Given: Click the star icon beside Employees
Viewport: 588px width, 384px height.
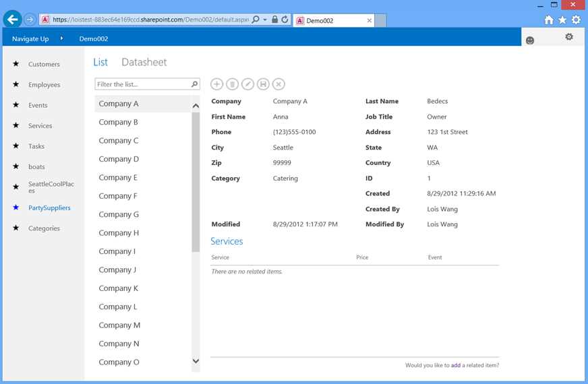Looking at the screenshot, I should [x=16, y=84].
